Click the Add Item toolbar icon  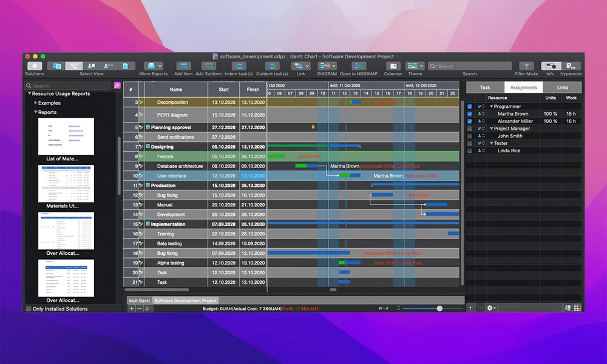(183, 66)
